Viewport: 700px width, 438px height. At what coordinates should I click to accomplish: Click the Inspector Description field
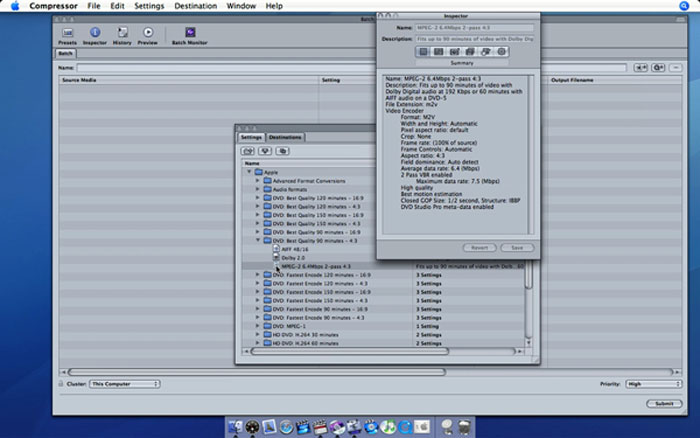475,39
